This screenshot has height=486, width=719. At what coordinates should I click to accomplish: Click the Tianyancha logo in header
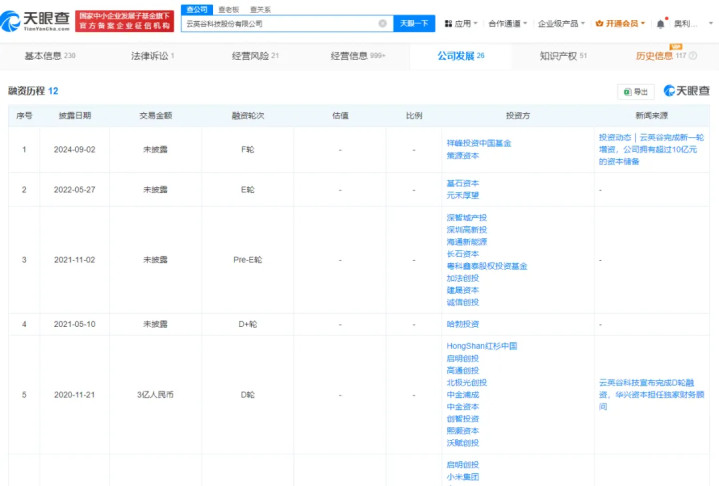tap(35, 21)
